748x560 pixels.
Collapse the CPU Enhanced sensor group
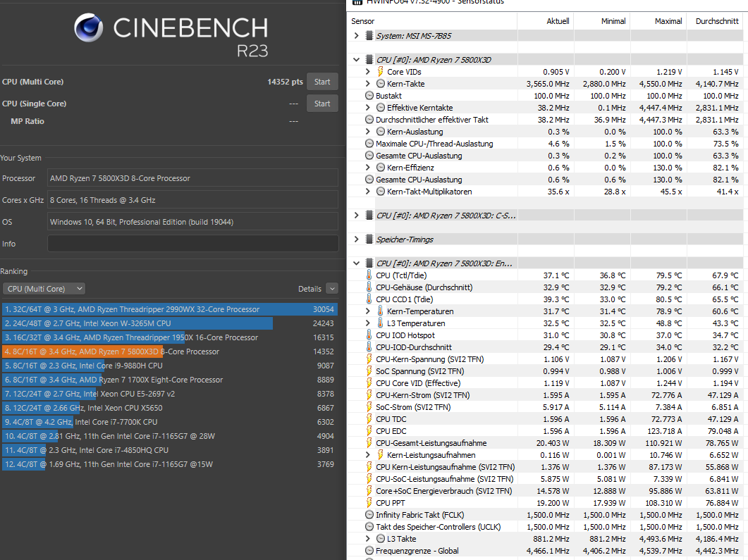pos(356,263)
